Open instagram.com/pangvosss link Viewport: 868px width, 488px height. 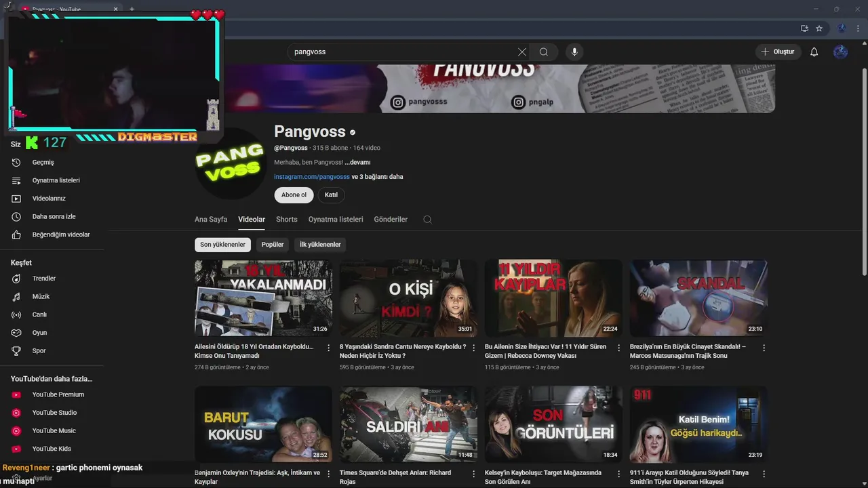(311, 177)
